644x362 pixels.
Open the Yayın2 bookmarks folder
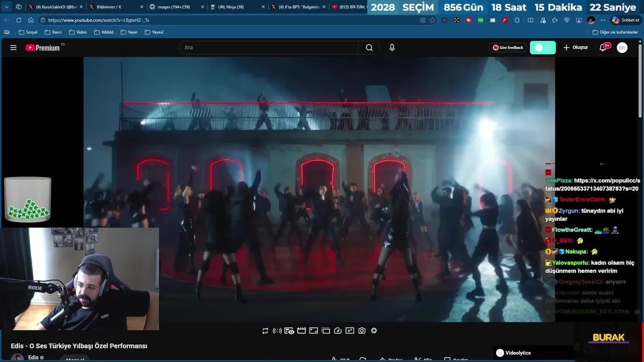pos(154,32)
